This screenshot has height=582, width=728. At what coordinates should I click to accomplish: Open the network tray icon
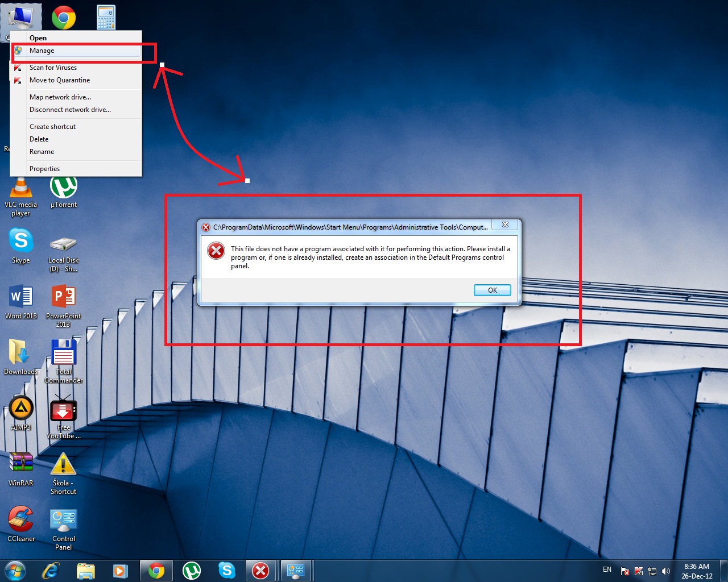(652, 571)
